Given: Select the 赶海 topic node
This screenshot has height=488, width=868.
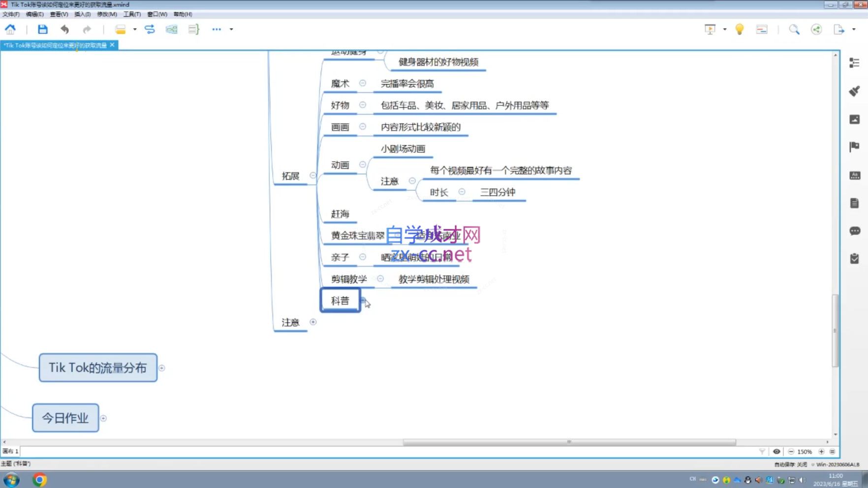Looking at the screenshot, I should pos(340,214).
